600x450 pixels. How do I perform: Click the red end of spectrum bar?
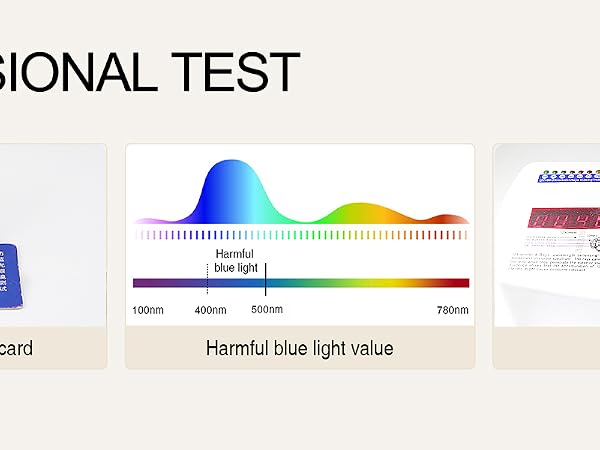click(x=457, y=283)
